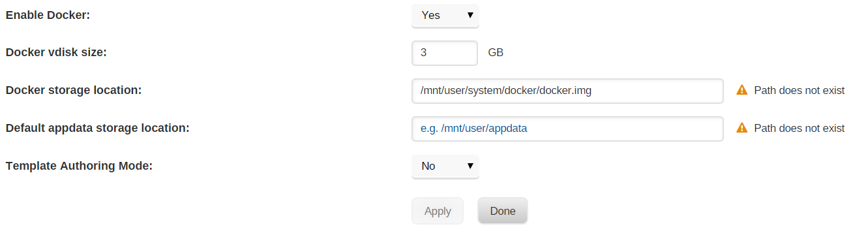
Task: Click Path does not exist beside docker.img
Action: pos(800,91)
